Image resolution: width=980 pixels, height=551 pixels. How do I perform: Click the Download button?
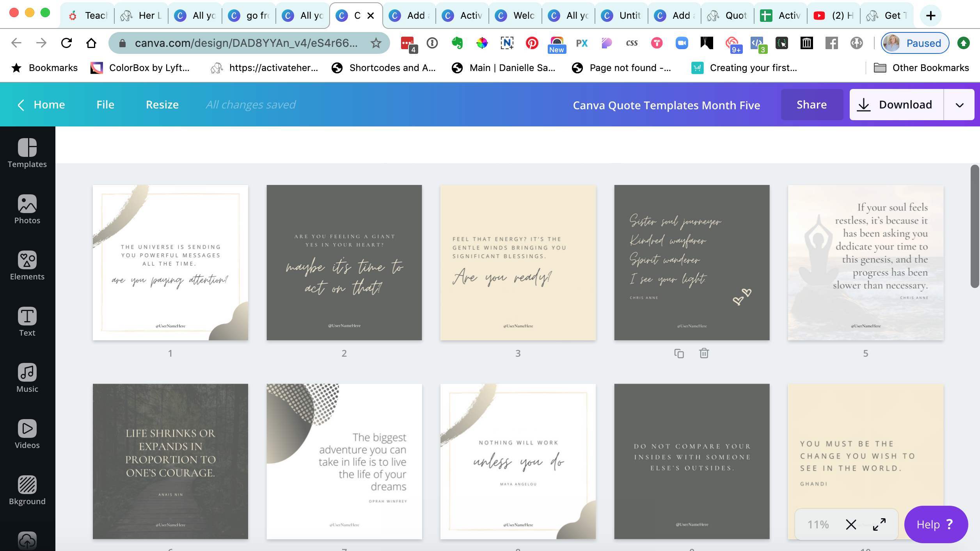tap(897, 105)
